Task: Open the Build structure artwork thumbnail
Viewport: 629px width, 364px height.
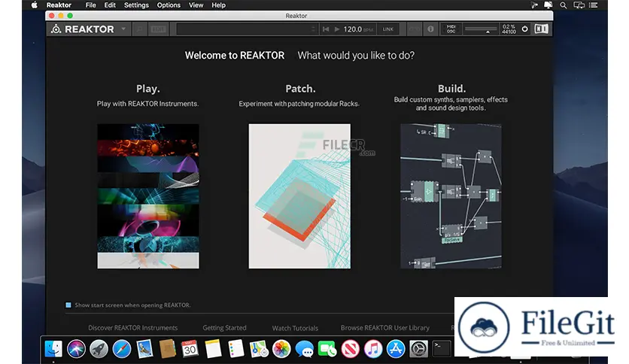Action: coord(451,196)
